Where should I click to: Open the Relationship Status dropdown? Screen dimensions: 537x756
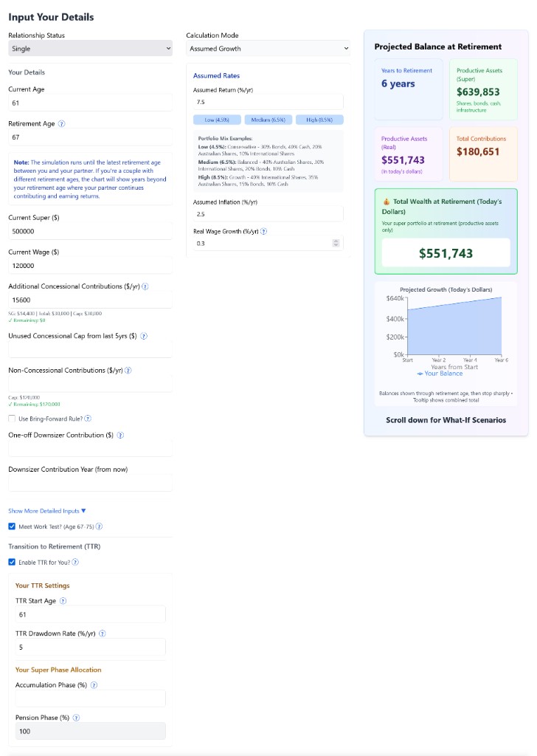coord(91,48)
